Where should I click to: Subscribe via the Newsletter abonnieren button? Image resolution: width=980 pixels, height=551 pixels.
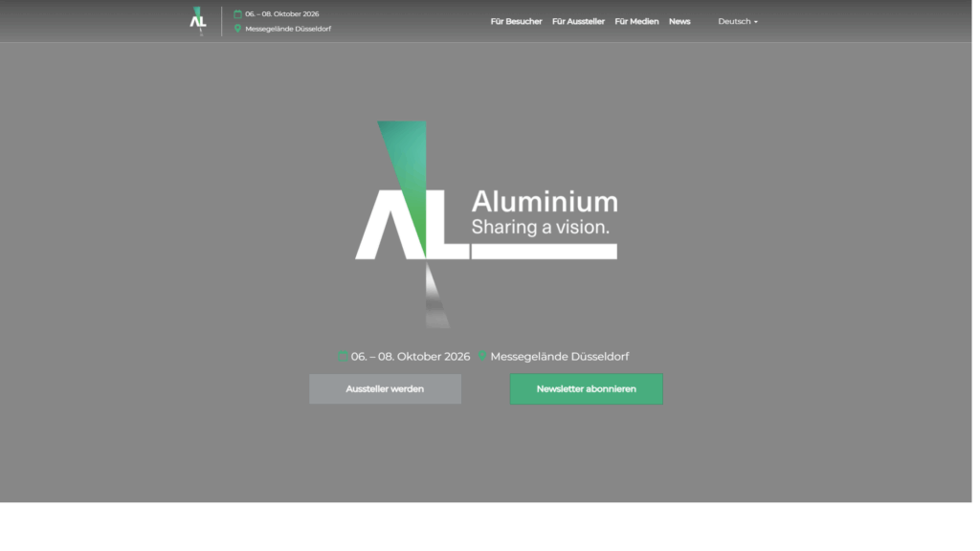click(x=586, y=389)
